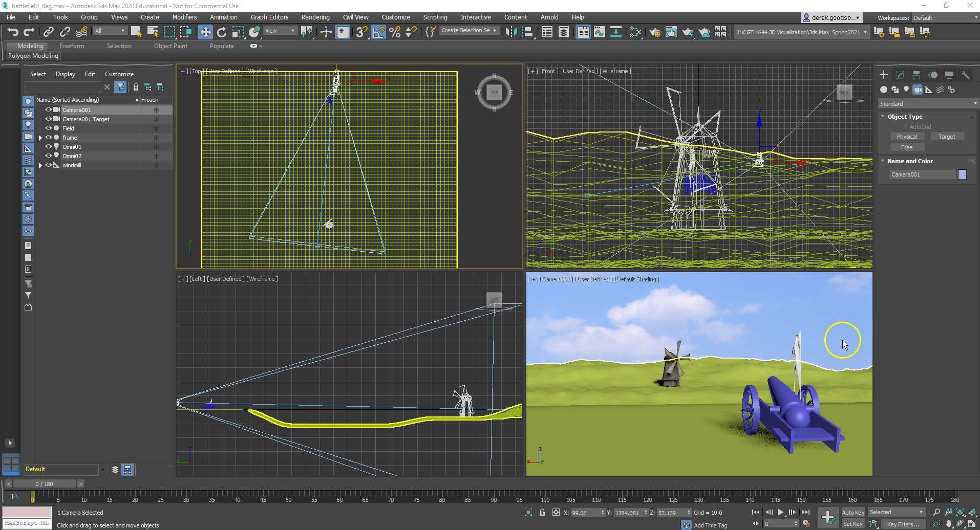Viewport: 980px width, 530px height.
Task: Click the Undo arrow icon
Action: click(12, 32)
